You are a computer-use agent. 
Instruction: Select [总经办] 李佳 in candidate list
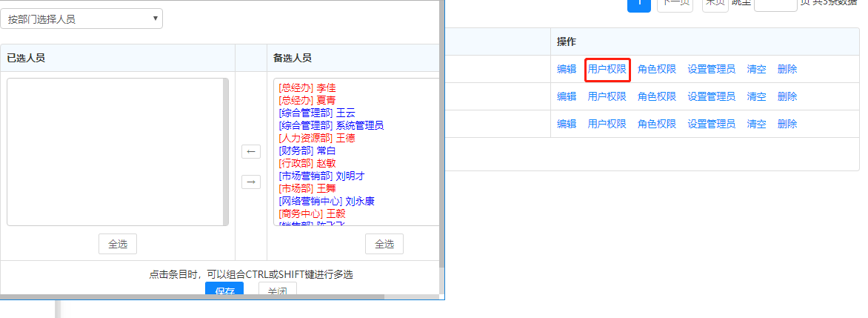pos(307,87)
